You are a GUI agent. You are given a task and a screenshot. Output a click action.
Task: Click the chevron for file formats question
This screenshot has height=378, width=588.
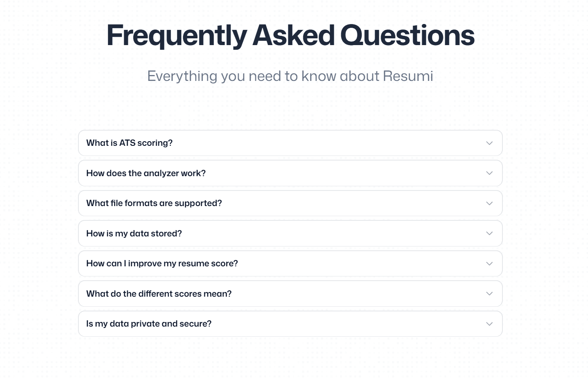(489, 204)
